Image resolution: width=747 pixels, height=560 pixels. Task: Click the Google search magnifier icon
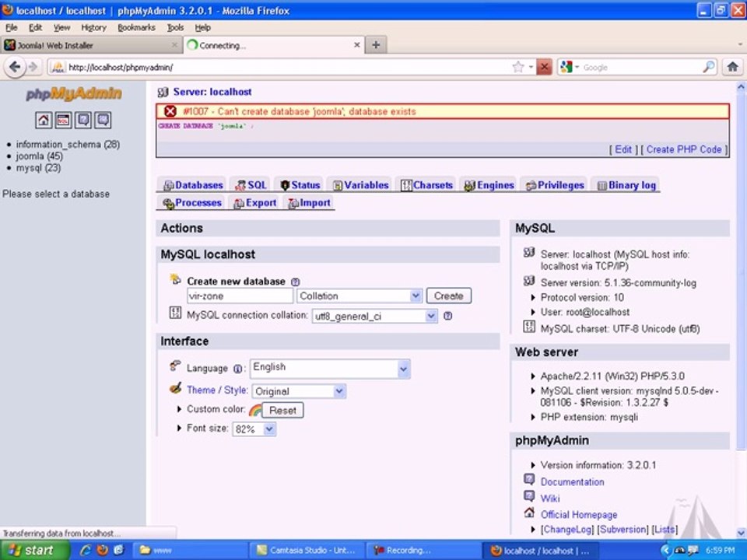point(708,67)
